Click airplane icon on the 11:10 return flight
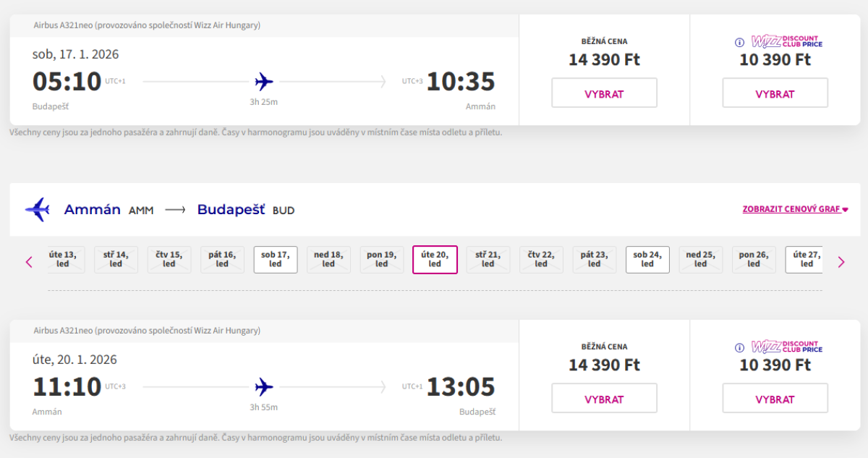The image size is (868, 458). coord(264,387)
